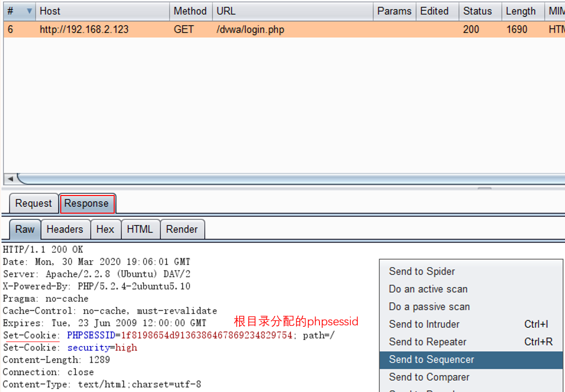Sort by the # column arrow
565x392 pixels.
coord(29,11)
